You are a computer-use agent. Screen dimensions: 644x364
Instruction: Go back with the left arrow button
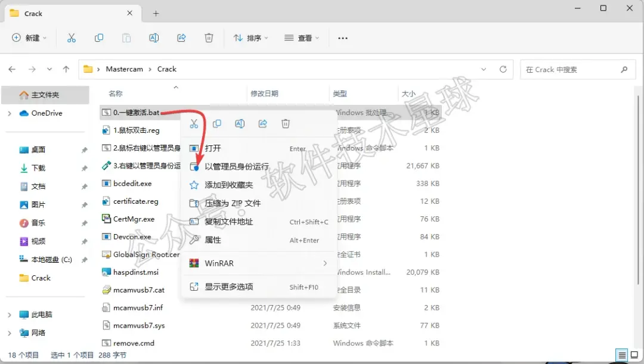12,69
